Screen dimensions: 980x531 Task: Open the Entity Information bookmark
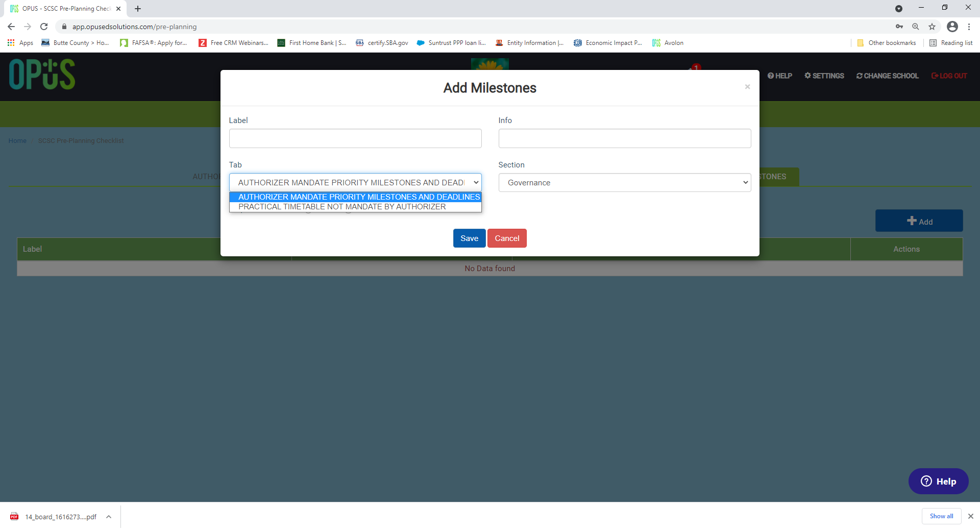click(530, 43)
